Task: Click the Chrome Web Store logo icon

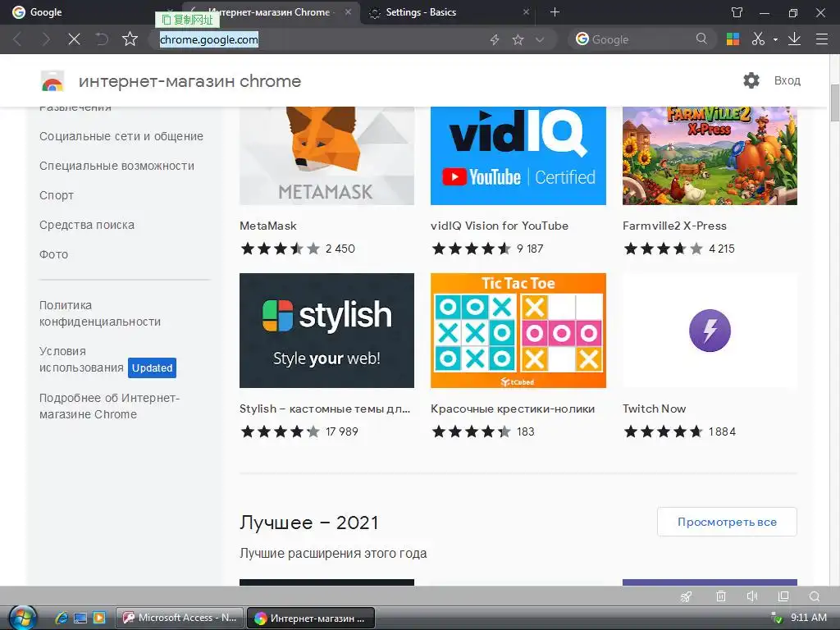Action: tap(52, 81)
